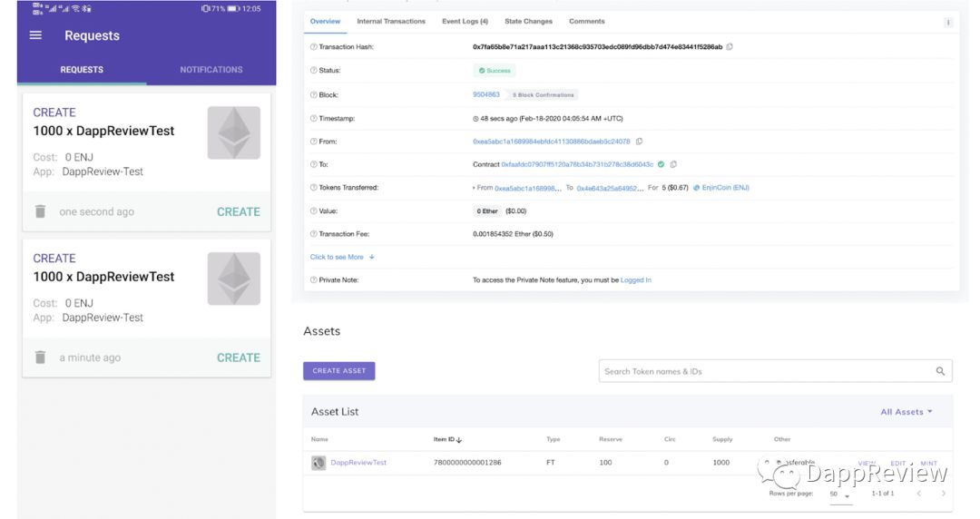Switch to the Notifications tab

pyautogui.click(x=211, y=69)
